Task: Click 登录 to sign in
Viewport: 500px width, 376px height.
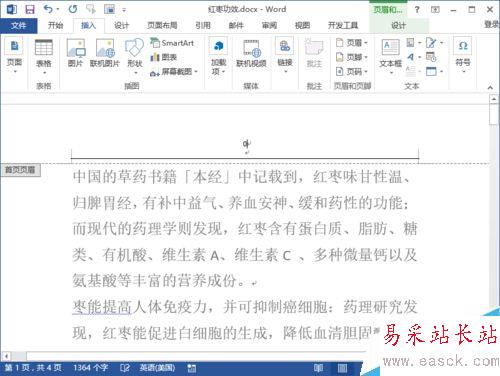Action: (492, 24)
